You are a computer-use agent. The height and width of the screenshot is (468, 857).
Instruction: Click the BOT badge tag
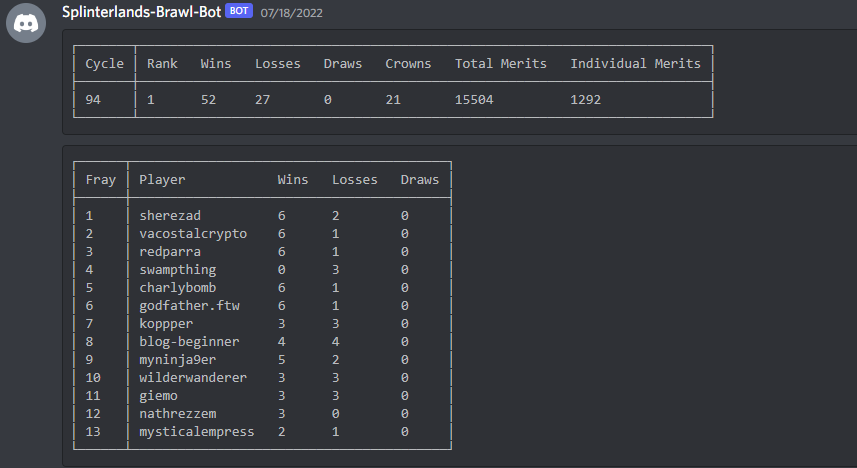pyautogui.click(x=239, y=11)
